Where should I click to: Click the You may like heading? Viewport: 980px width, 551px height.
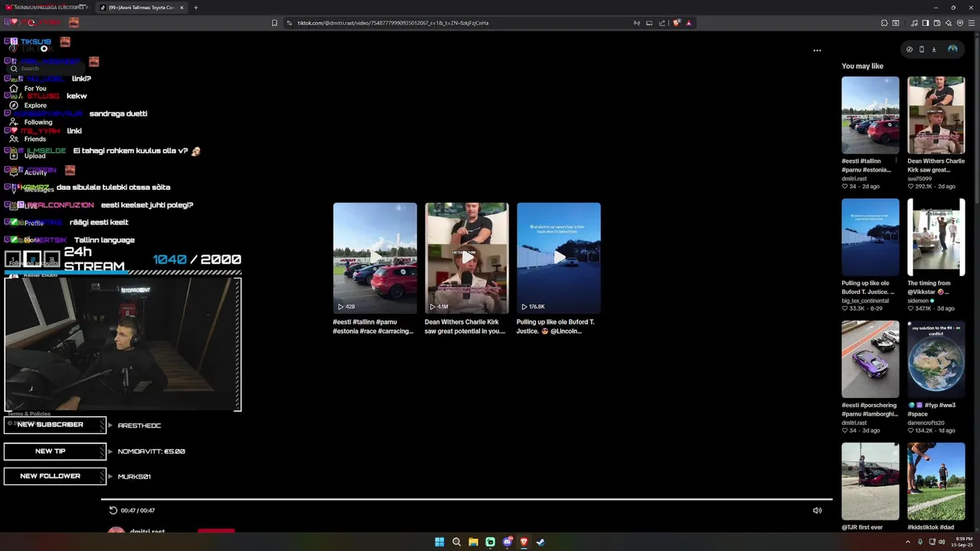[x=862, y=66]
